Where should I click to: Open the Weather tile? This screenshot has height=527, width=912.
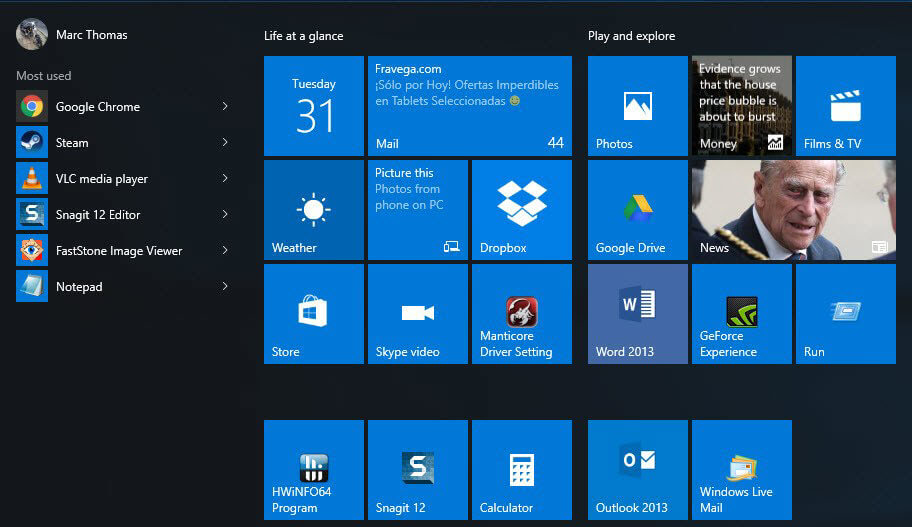[314, 210]
